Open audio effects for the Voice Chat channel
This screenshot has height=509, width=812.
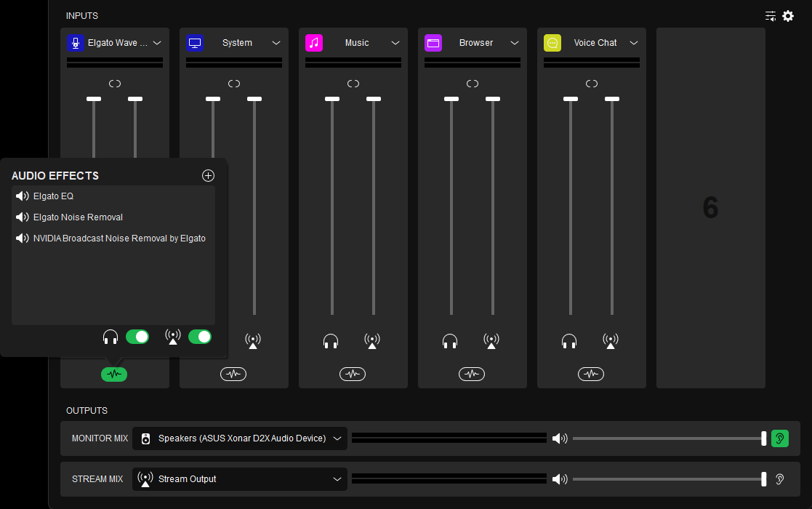pos(591,374)
